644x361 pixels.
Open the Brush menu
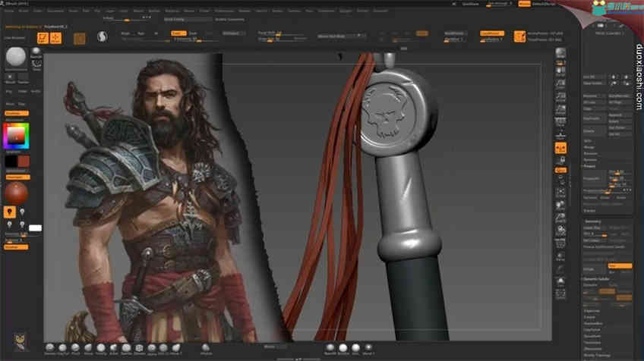pos(24,11)
